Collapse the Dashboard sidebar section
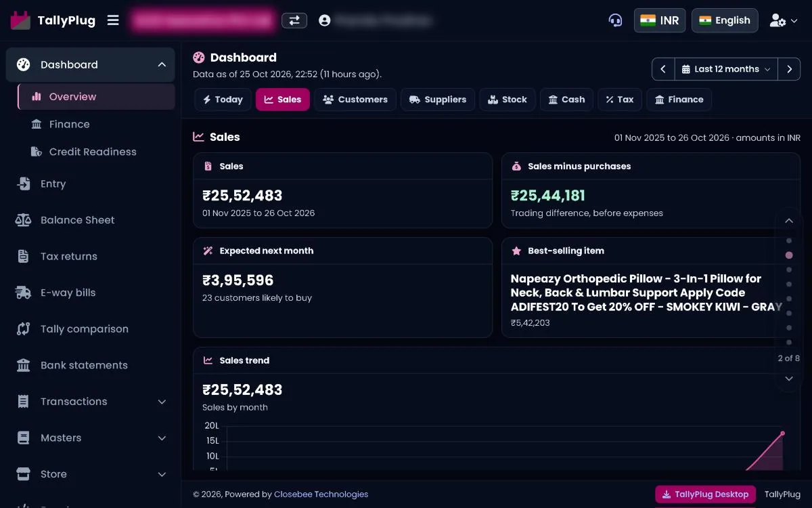The image size is (812, 508). click(x=162, y=65)
